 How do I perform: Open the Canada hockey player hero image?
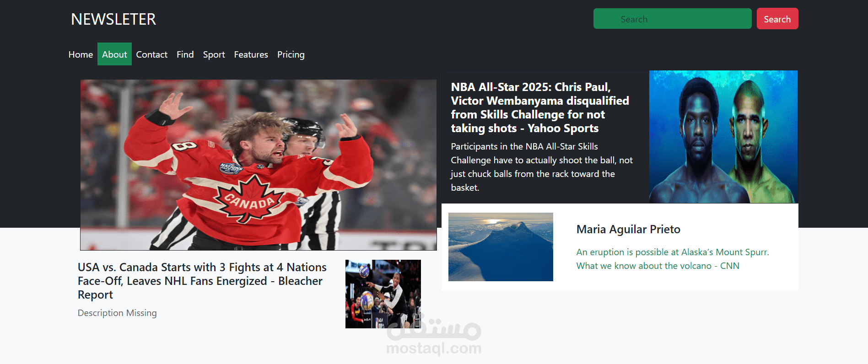259,165
